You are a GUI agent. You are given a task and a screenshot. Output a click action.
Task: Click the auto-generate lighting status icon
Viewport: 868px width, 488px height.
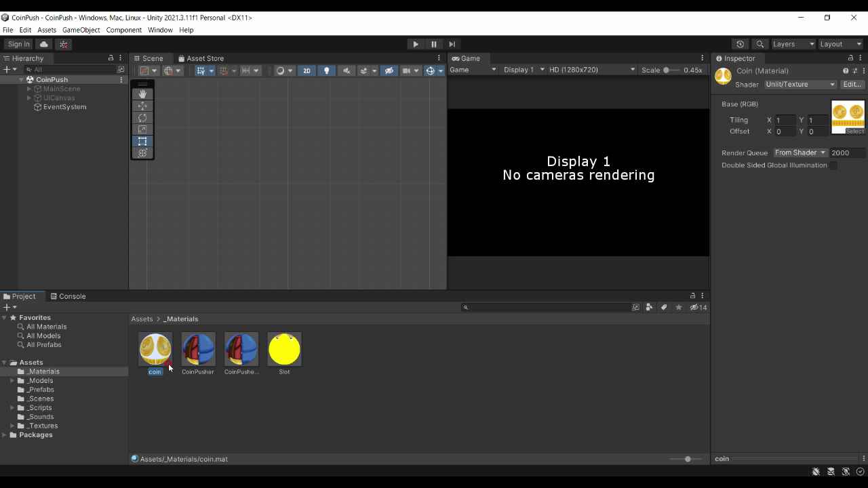[x=846, y=472]
